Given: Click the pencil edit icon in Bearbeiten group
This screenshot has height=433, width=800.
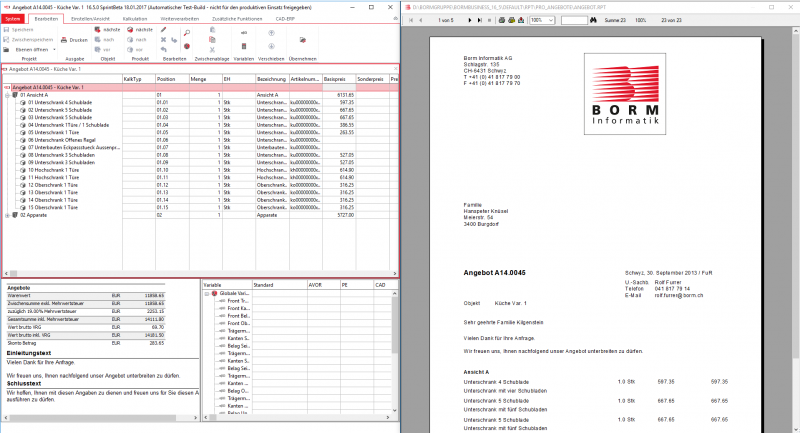Looking at the screenshot, I should (x=163, y=30).
